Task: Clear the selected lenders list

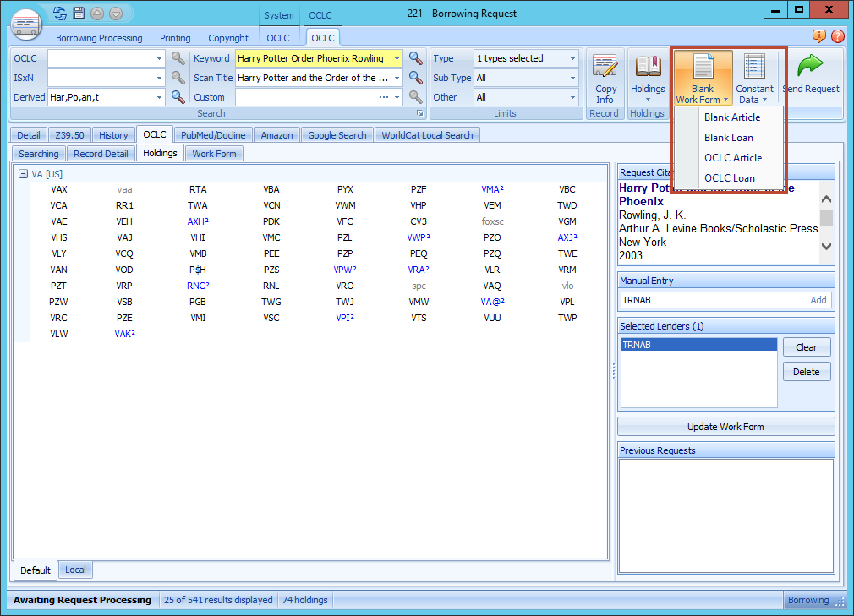Action: [x=806, y=346]
